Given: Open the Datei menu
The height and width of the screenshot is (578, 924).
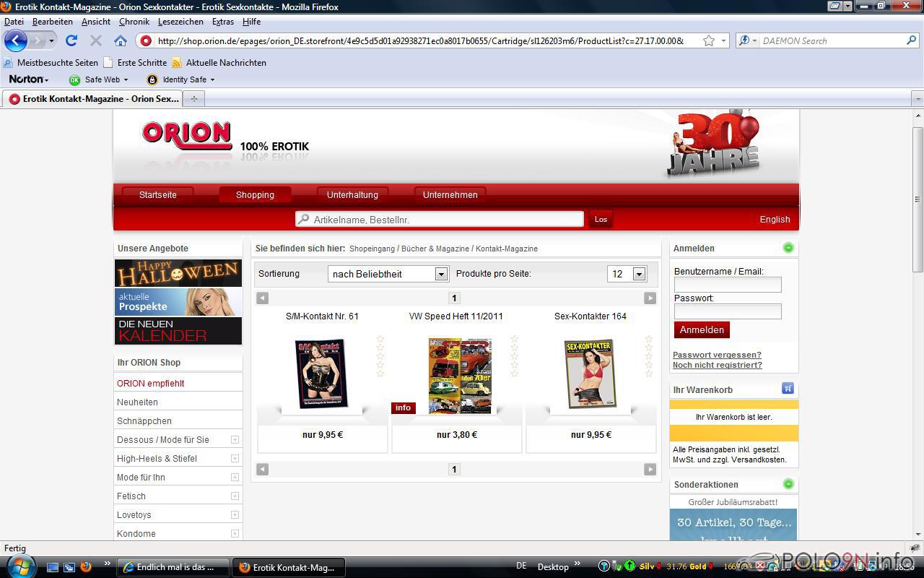Looking at the screenshot, I should click(x=14, y=22).
